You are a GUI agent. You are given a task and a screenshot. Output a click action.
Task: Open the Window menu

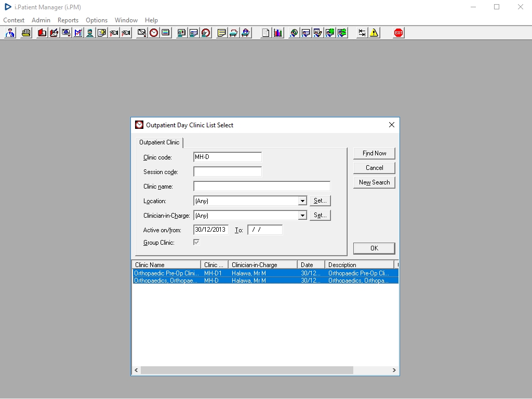(x=126, y=20)
